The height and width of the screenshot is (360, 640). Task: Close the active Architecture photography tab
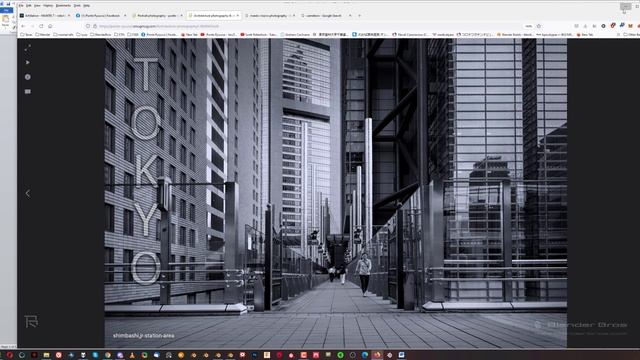click(x=238, y=16)
